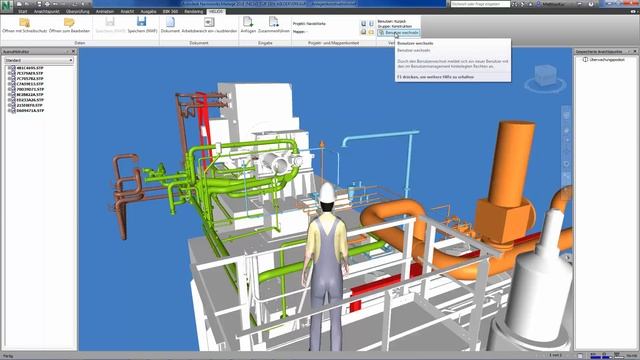Switch to the Animation tab
Image resolution: width=640 pixels, height=360 pixels.
pyautogui.click(x=105, y=11)
